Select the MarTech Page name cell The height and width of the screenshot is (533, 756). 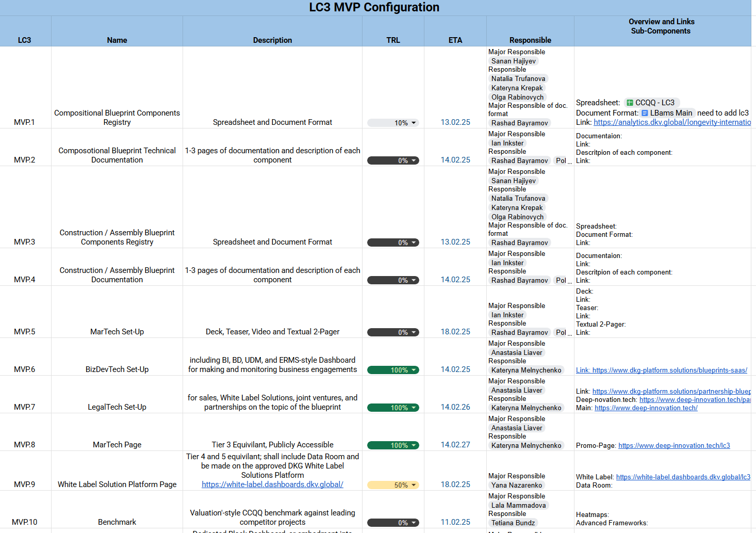117,444
